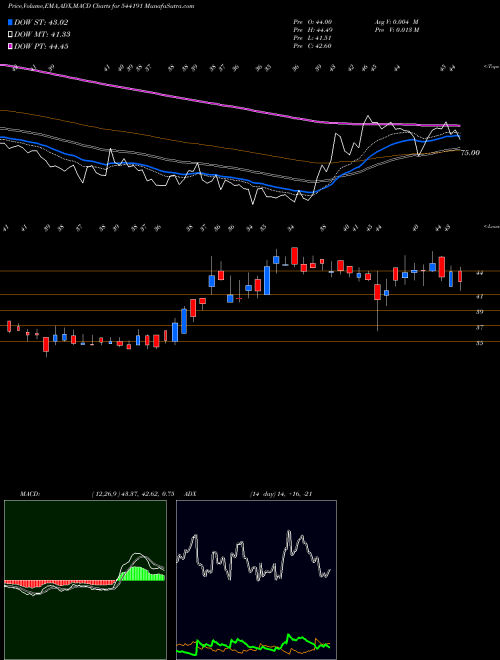This screenshot has height=660, width=500.
Task: Click the 41 price axis label
Action: point(479,296)
